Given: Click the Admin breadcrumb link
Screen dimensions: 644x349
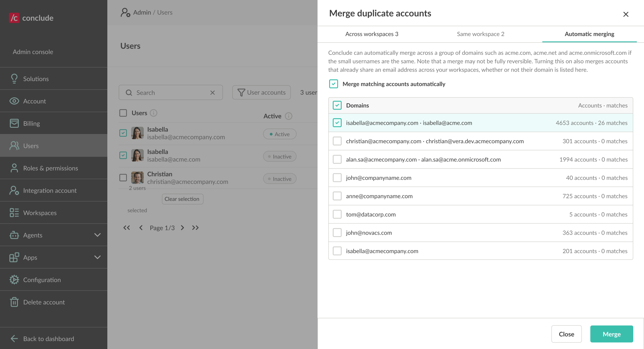Looking at the screenshot, I should click(x=142, y=13).
